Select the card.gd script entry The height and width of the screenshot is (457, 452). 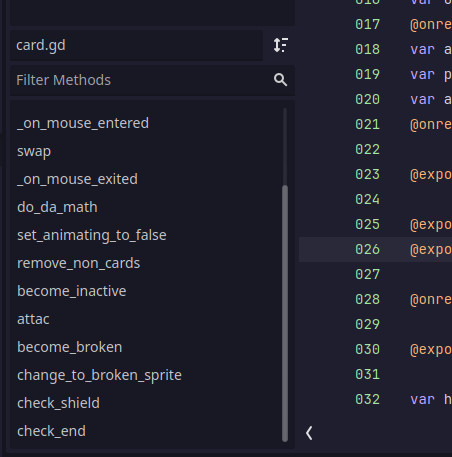coord(136,45)
